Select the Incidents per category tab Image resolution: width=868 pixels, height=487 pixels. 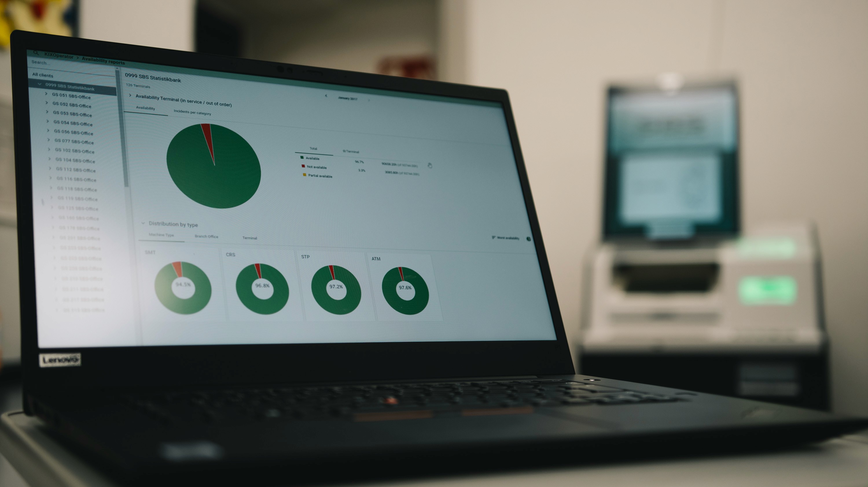tap(185, 115)
